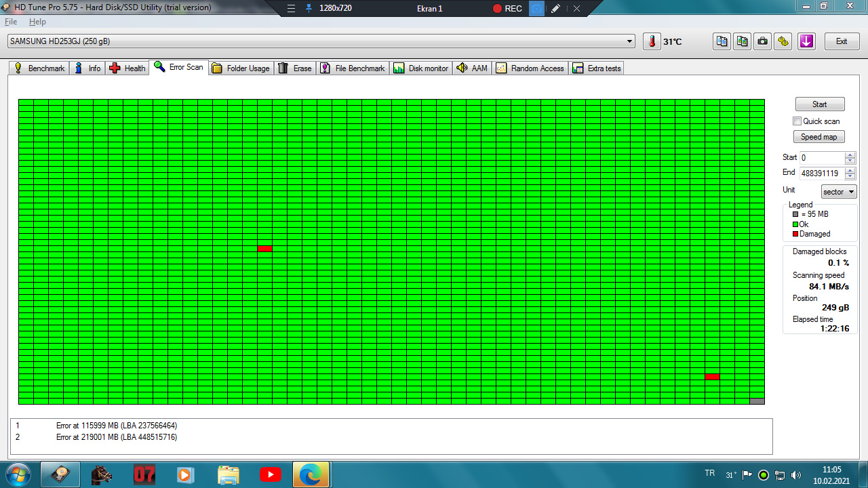Switch to the Info tab
This screenshot has height=488, width=868.
point(87,68)
